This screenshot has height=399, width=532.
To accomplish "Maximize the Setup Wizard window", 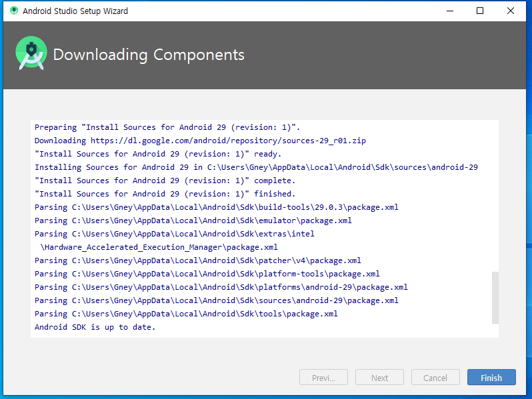I will pos(480,11).
